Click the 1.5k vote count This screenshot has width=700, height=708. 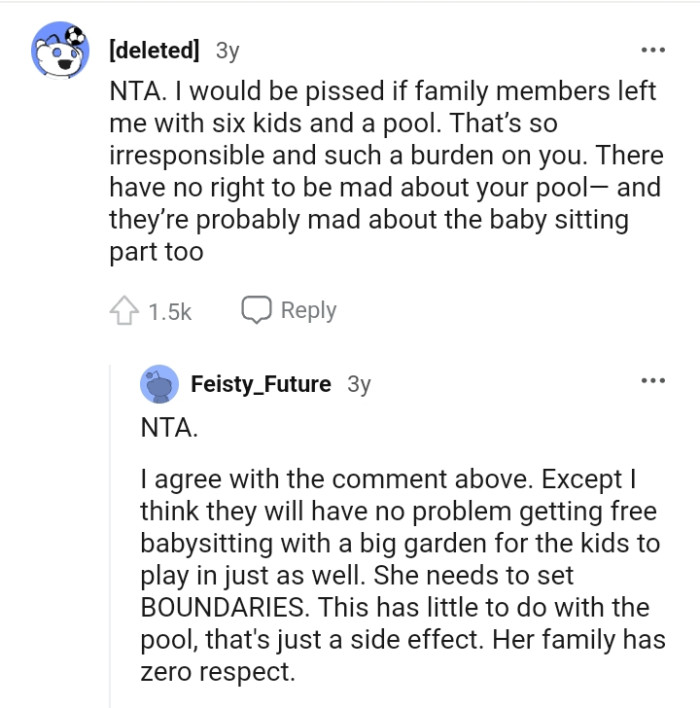coord(169,312)
